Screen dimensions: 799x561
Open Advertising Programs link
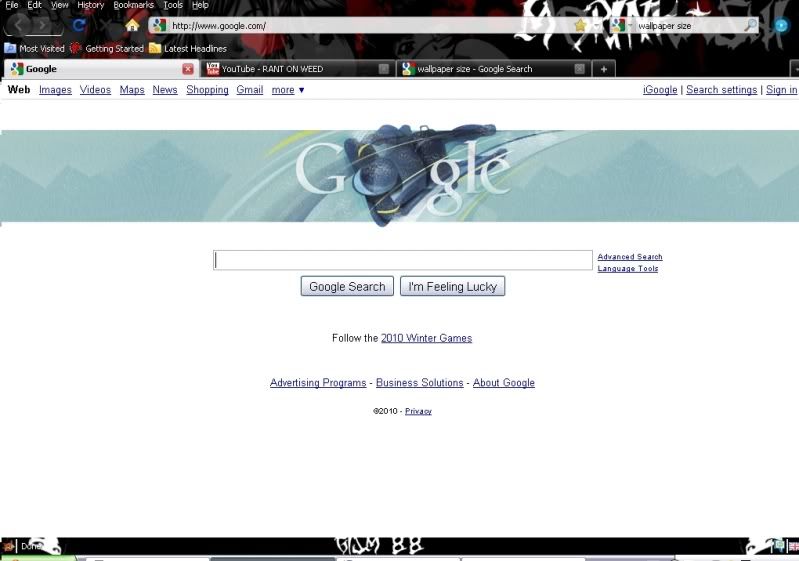coord(318,383)
